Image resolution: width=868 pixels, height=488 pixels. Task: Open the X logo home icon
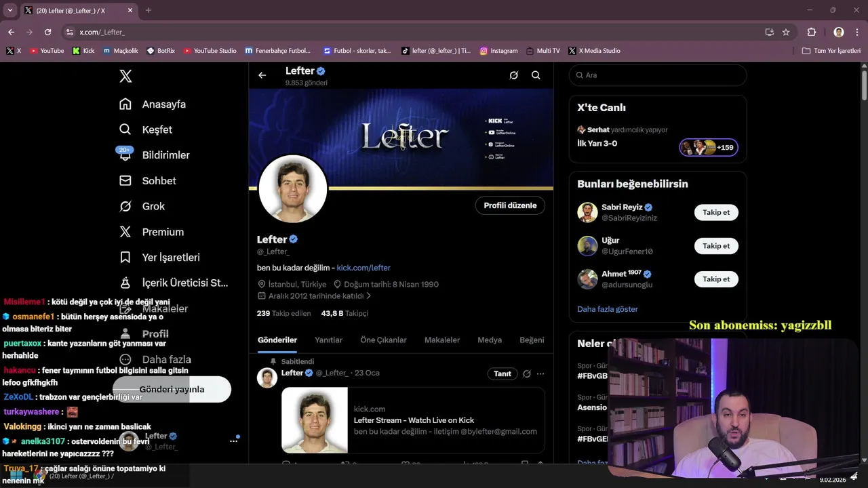point(125,76)
